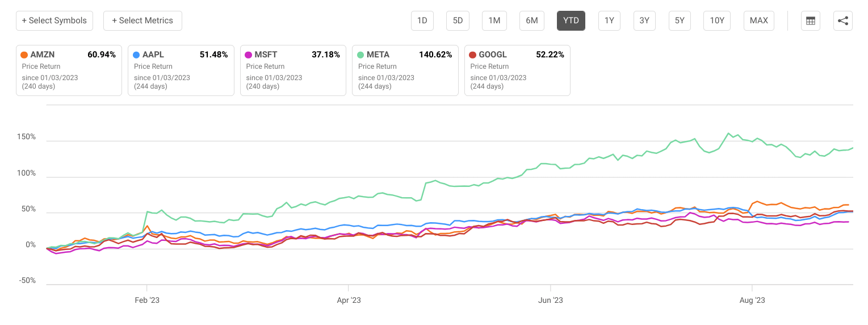Switch chart to MAX range
This screenshot has width=868, height=325.
758,21
